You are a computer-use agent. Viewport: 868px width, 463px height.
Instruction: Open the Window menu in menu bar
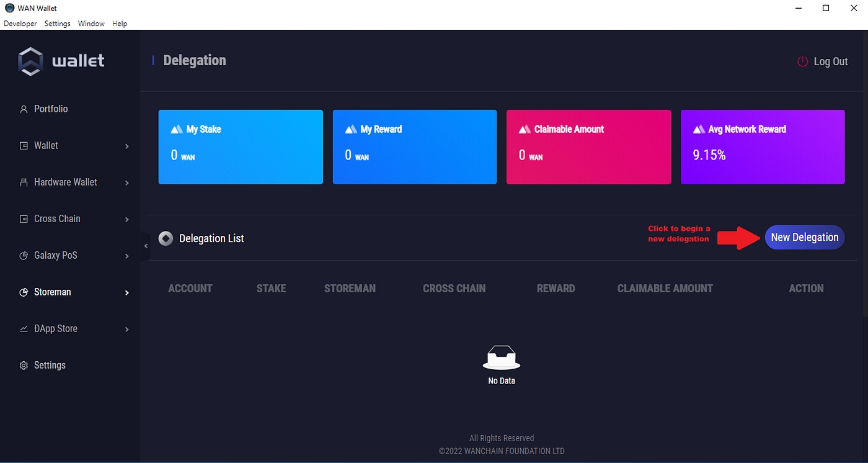tap(91, 24)
